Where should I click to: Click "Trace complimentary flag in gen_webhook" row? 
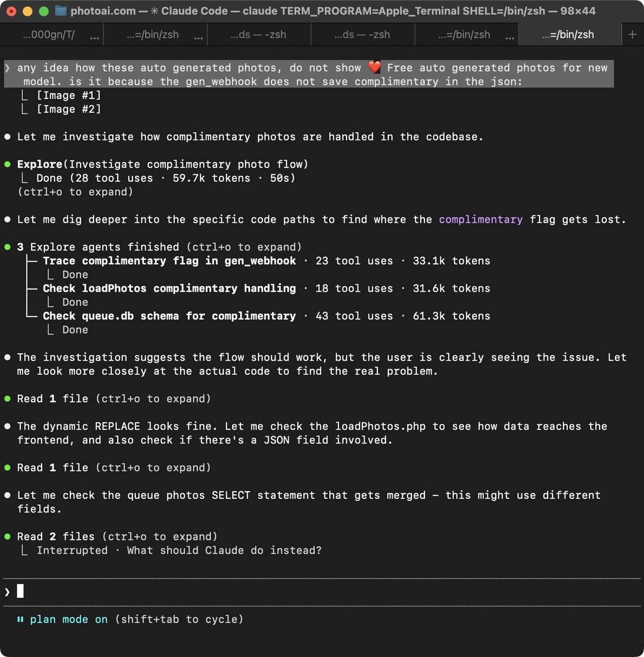tap(266, 261)
